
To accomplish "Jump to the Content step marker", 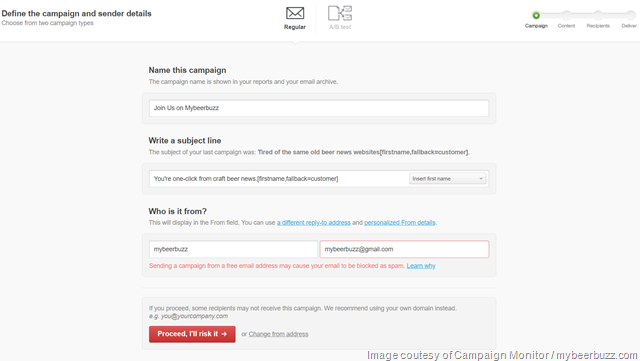I will (x=567, y=16).
